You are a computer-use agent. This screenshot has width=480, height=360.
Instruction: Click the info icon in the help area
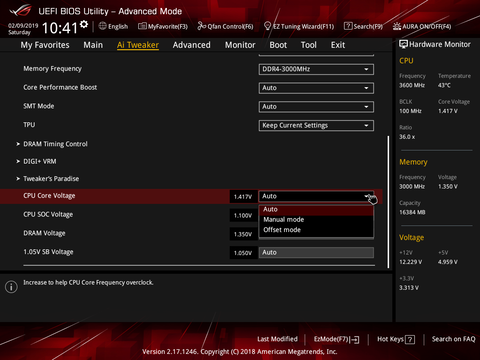point(11,287)
